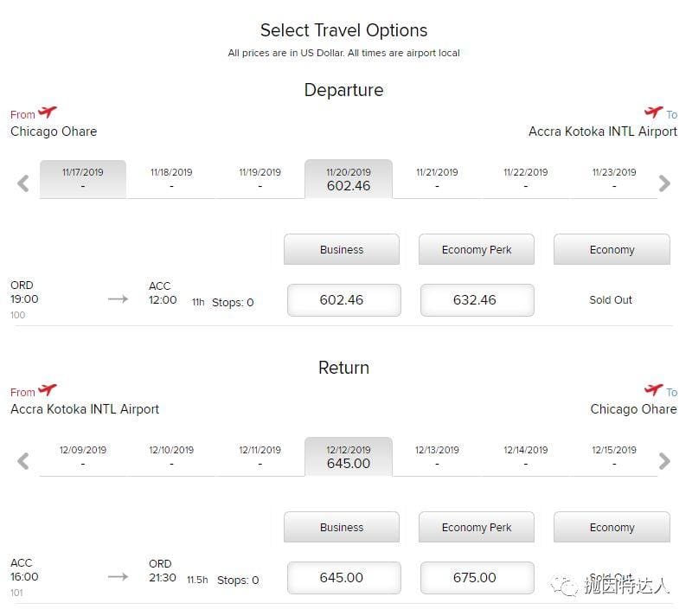This screenshot has height=616, width=692.
Task: Select the 11/22/2019 departure date tab
Action: point(526,179)
